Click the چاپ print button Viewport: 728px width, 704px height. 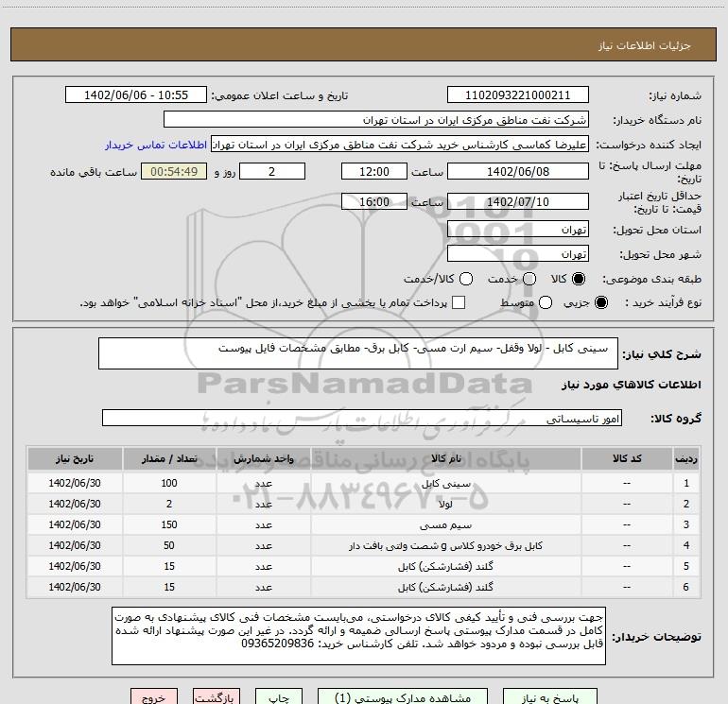(279, 697)
